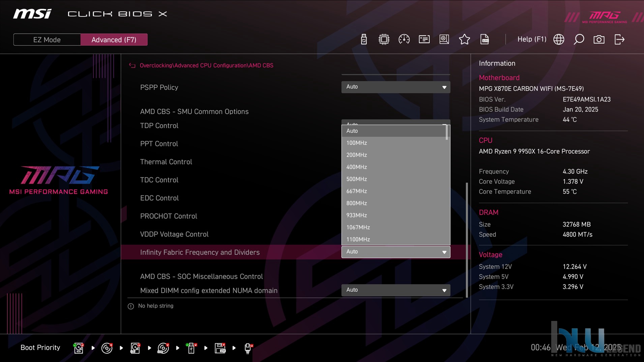This screenshot has height=362, width=644.
Task: Select the VDDP Voltage Control row
Action: (174, 234)
